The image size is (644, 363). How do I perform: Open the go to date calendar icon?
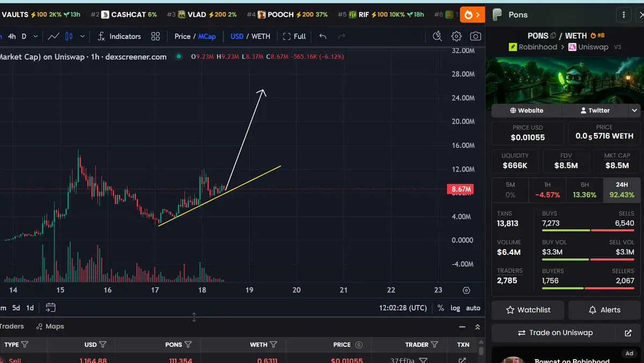point(50,308)
